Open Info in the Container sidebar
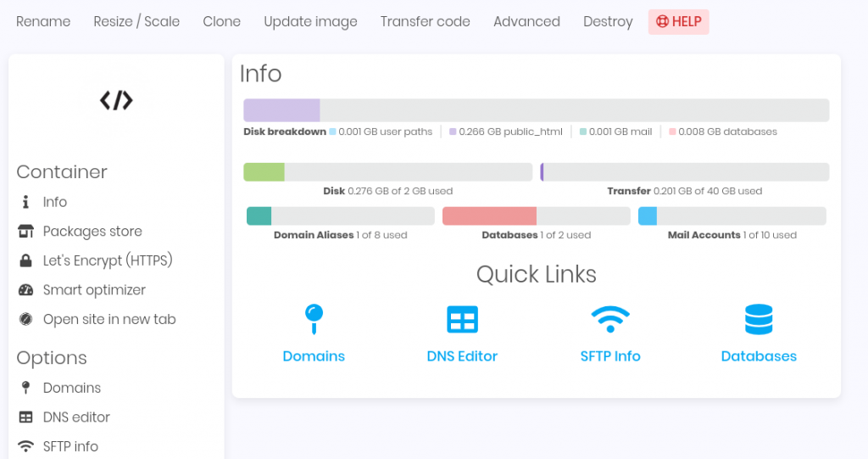The image size is (868, 459). click(55, 202)
